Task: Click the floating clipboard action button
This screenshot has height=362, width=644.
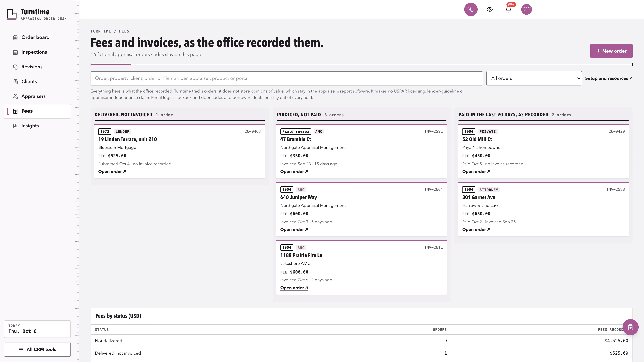Action: (x=630, y=327)
